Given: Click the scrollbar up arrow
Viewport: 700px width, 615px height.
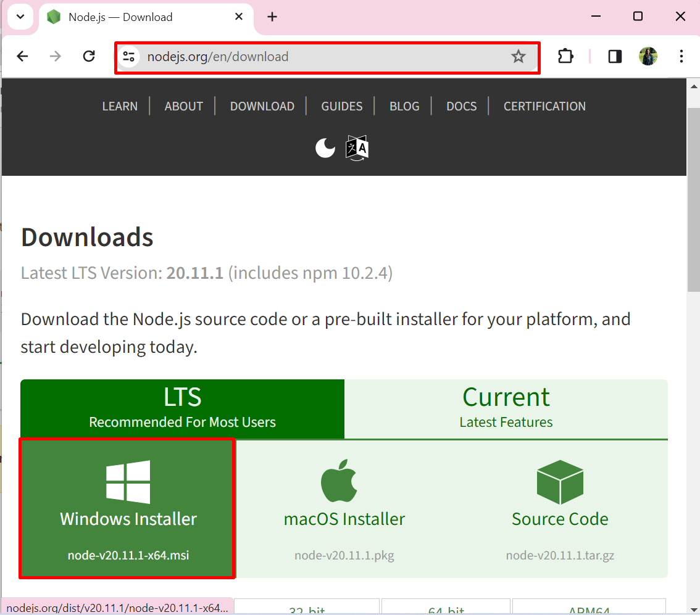Looking at the screenshot, I should [694, 86].
